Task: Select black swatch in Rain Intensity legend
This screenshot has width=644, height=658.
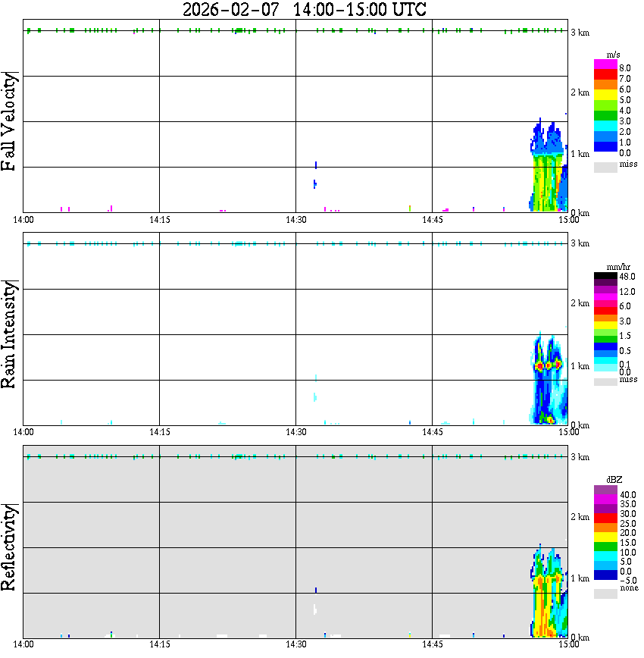Action: (605, 276)
